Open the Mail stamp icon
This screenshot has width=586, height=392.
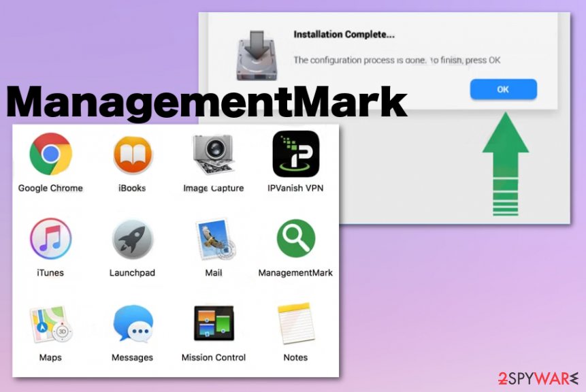coord(215,239)
